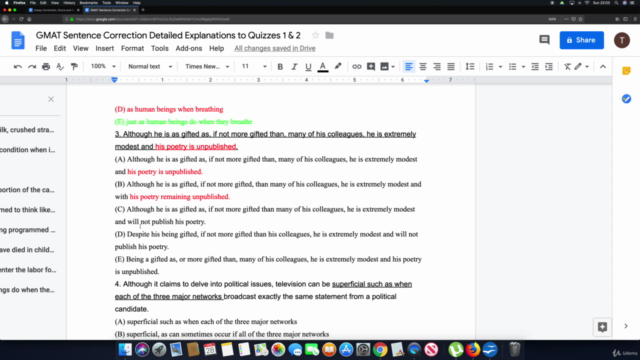Image resolution: width=640 pixels, height=360 pixels.
Task: Open Finder from the dock
Action: coord(125,350)
